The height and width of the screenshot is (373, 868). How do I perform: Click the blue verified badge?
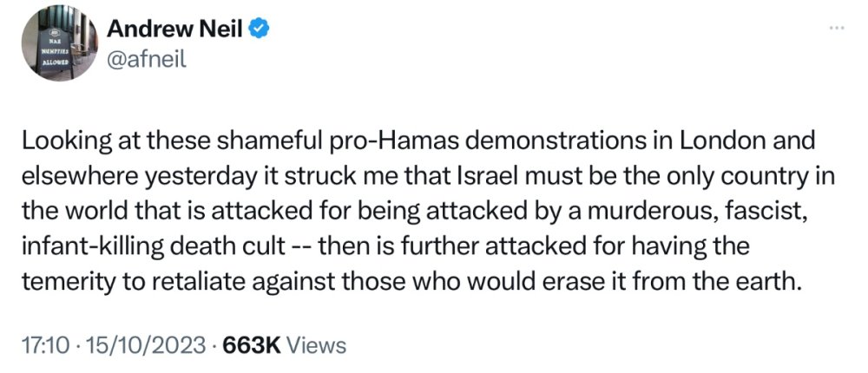point(259,29)
